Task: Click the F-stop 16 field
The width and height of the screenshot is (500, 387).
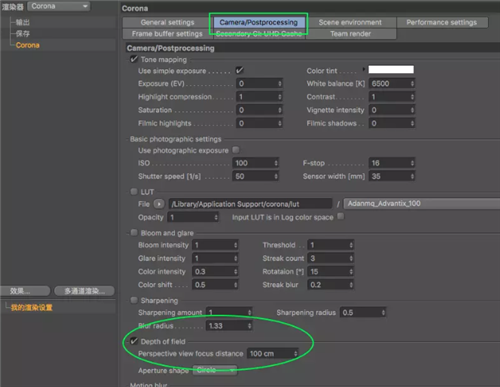Action: click(392, 163)
